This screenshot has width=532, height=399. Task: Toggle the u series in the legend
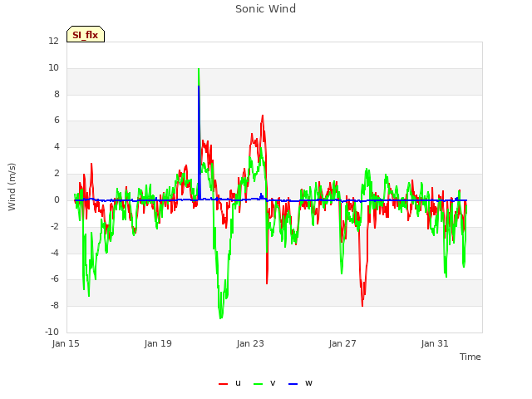(x=229, y=383)
